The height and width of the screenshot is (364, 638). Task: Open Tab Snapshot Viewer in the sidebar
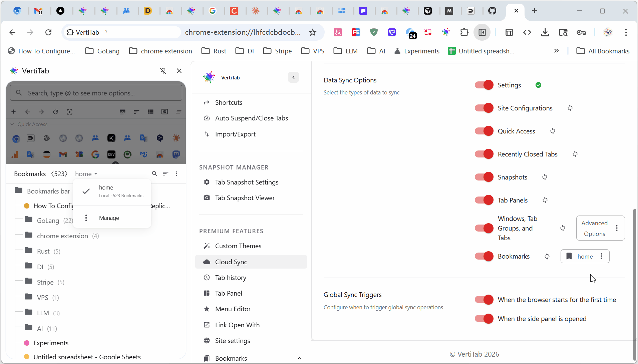pyautogui.click(x=245, y=198)
